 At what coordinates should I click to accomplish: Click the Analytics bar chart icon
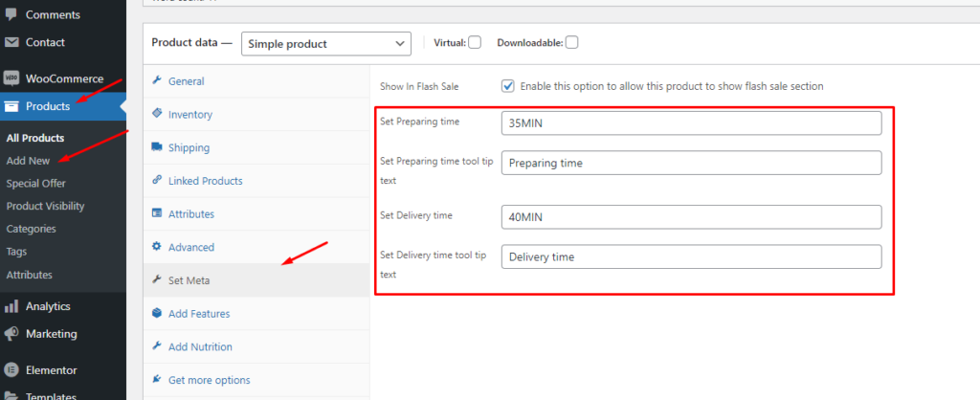click(x=11, y=307)
